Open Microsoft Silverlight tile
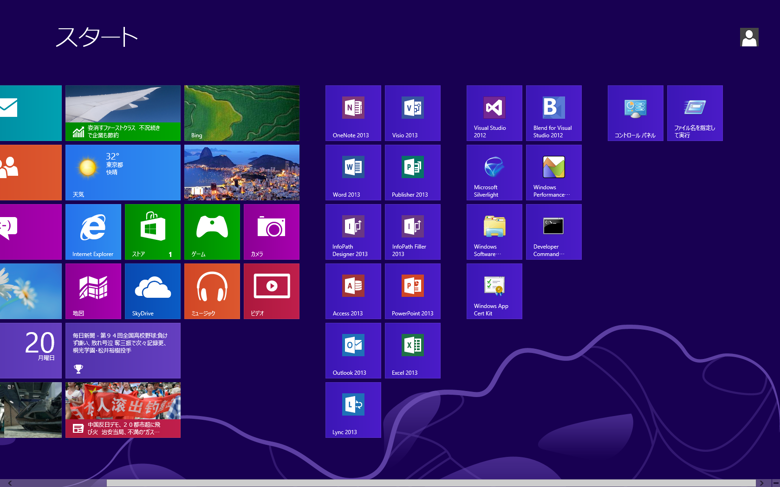The height and width of the screenshot is (487, 780). tap(494, 173)
